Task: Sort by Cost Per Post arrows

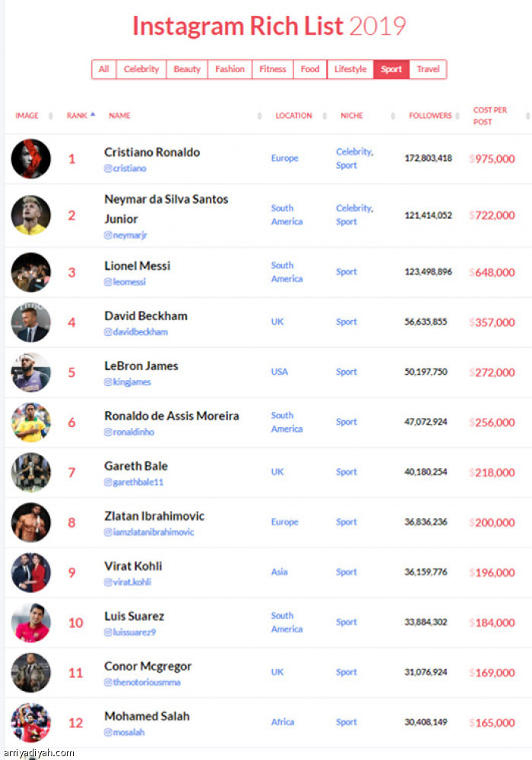Action: coord(527,116)
